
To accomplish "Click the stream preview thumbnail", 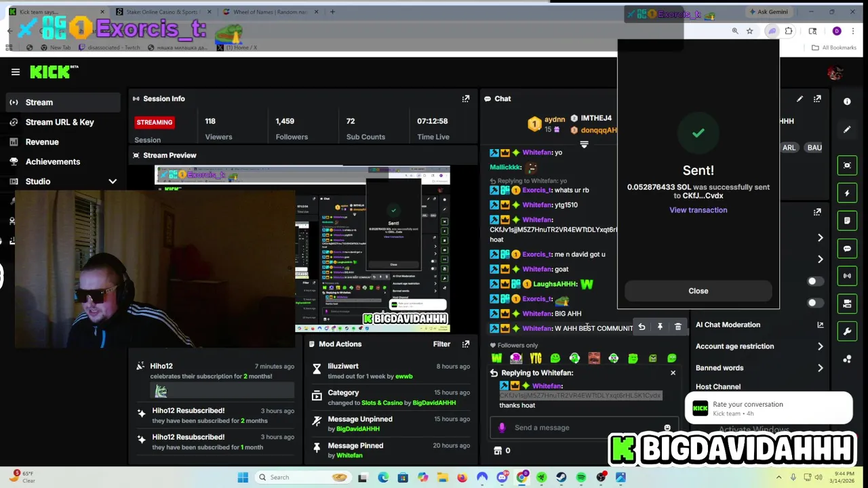I will pyautogui.click(x=302, y=248).
